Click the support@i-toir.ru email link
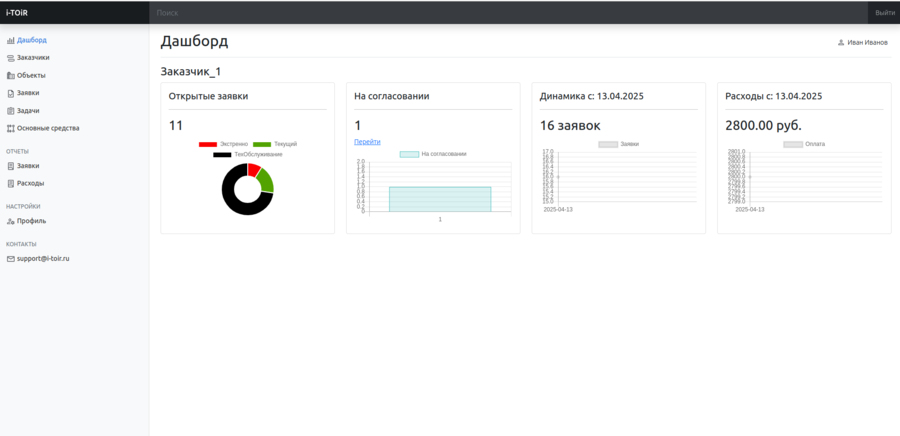 point(43,259)
